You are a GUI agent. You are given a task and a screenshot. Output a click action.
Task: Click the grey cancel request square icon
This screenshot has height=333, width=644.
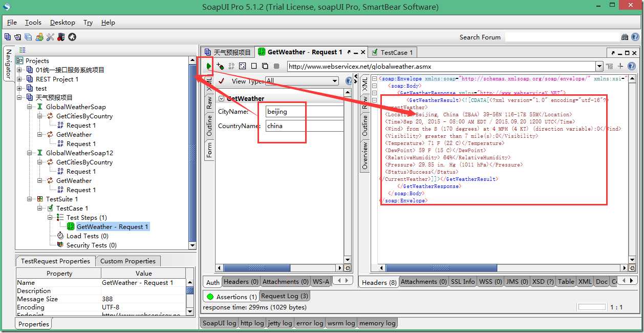click(x=276, y=66)
